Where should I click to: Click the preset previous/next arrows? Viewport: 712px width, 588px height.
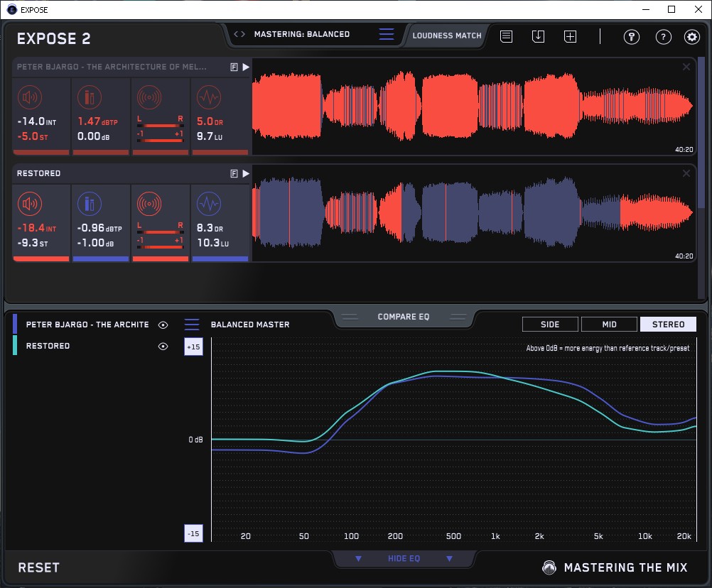pos(239,34)
